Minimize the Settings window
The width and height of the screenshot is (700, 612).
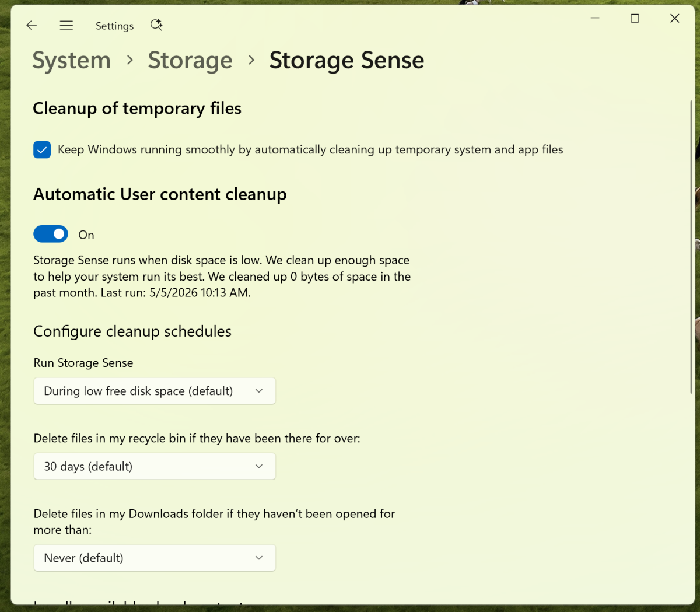point(595,18)
